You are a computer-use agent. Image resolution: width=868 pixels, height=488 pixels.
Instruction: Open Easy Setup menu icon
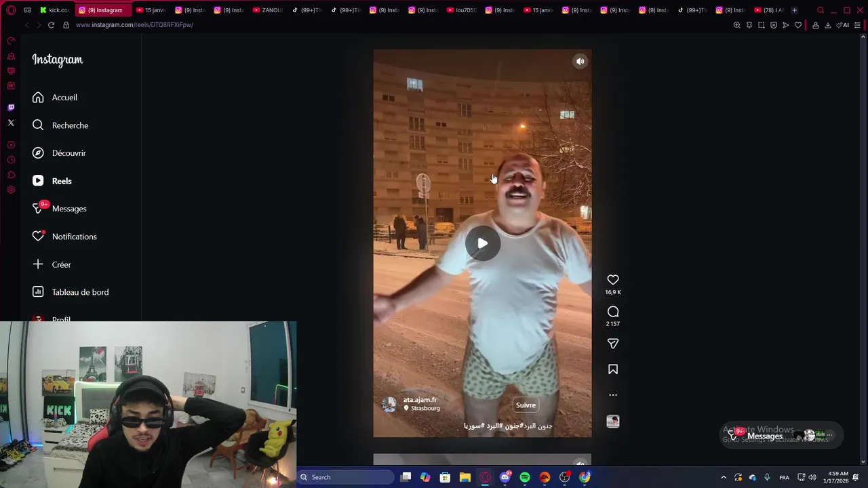pos(857,25)
